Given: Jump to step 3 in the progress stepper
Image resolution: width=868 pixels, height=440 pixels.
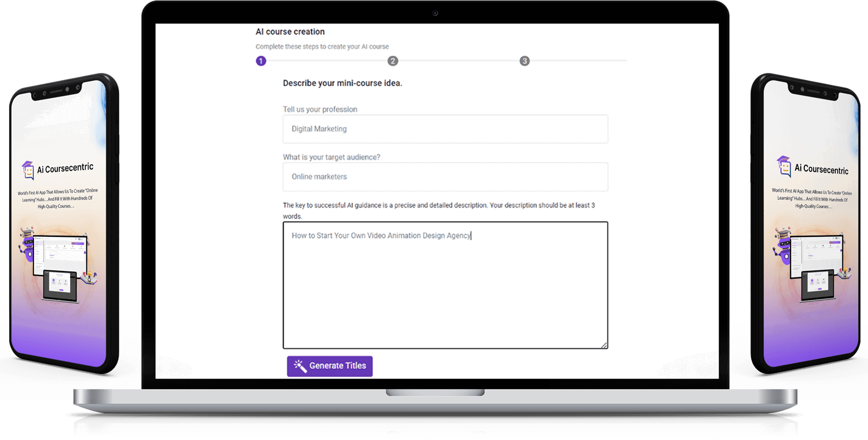Looking at the screenshot, I should tap(524, 61).
